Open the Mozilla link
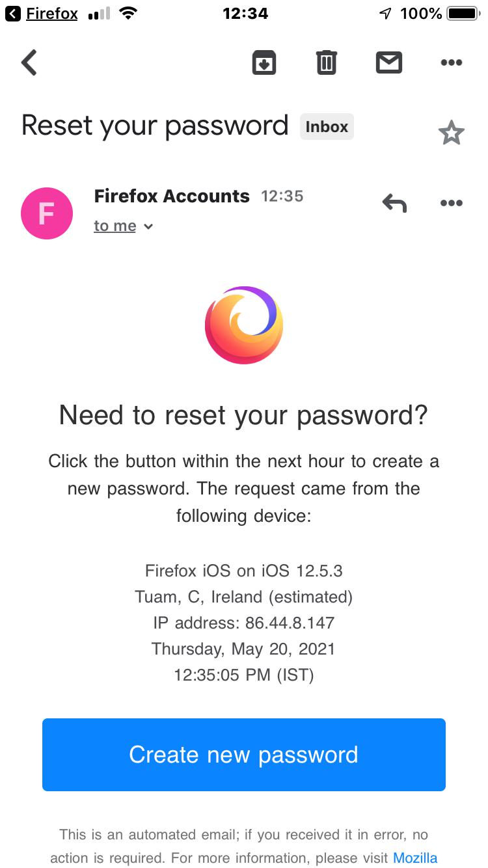Screen dimensions: 488x868 (414, 858)
